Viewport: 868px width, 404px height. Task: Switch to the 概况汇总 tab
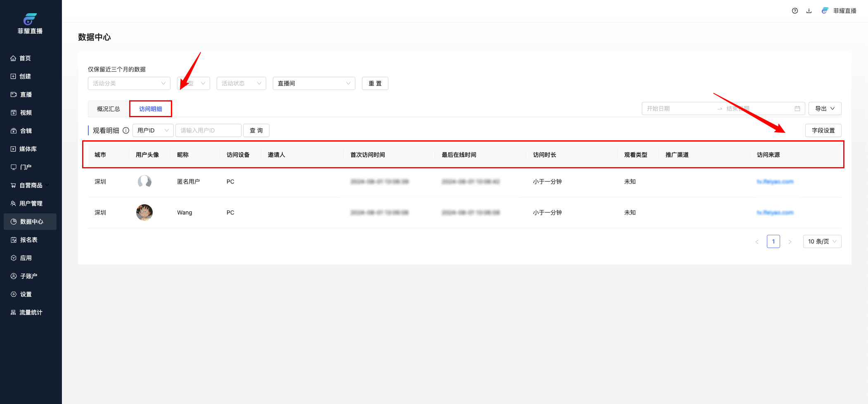108,109
